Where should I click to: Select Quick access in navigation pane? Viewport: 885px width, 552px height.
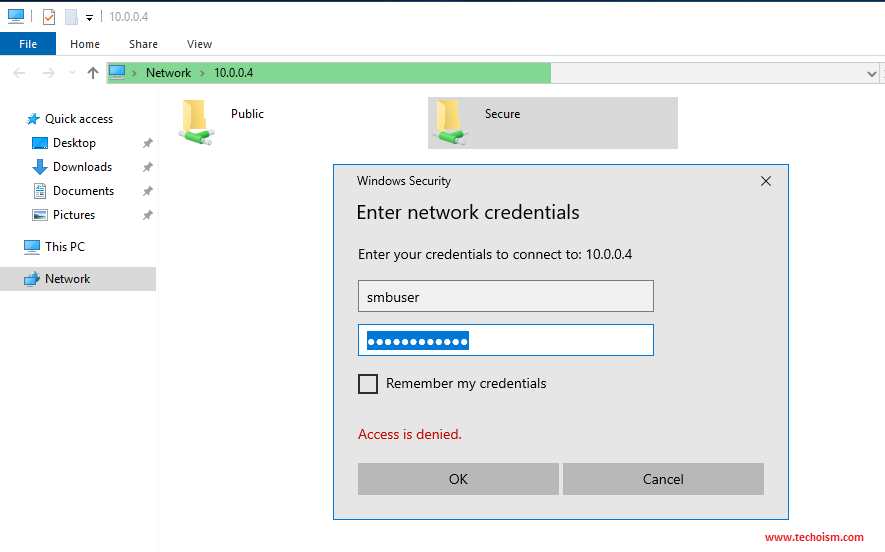pos(78,119)
